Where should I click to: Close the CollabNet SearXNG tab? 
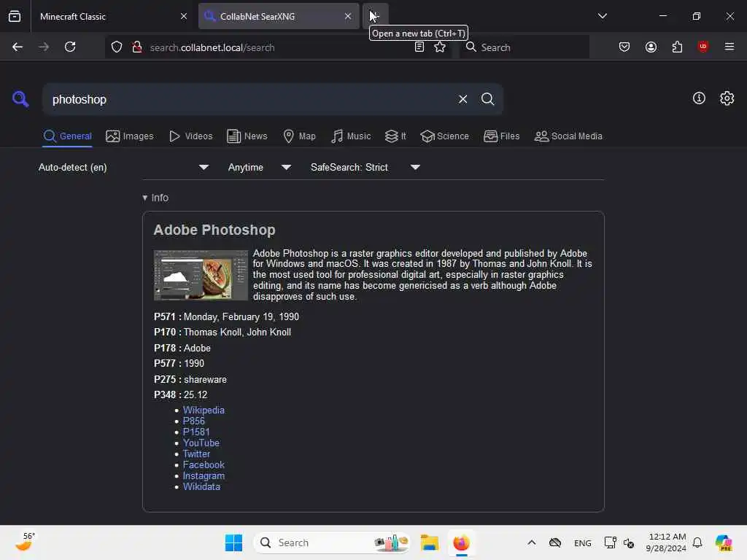click(x=348, y=16)
